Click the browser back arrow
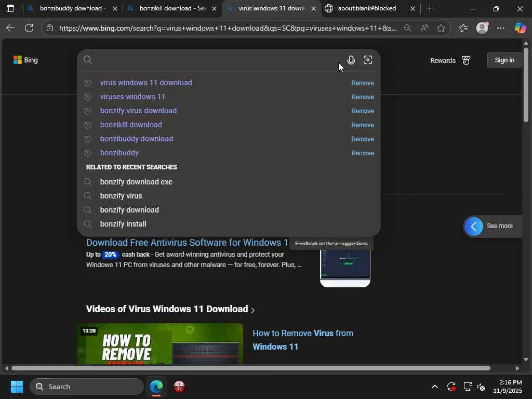Viewport: 532px width, 399px height. pos(10,28)
